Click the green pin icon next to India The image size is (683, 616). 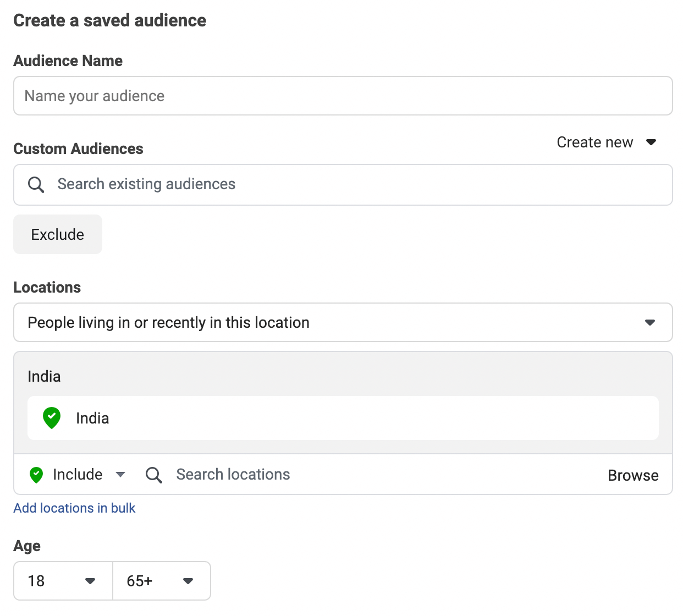click(52, 418)
